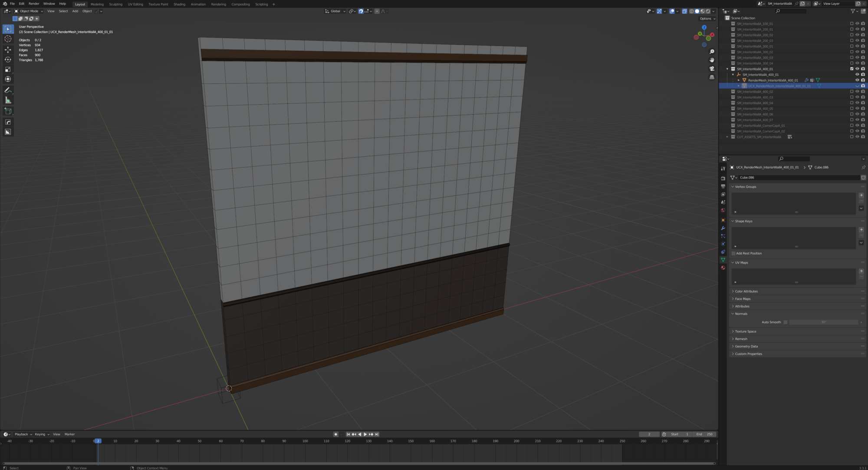Open the Render menu

tap(34, 4)
